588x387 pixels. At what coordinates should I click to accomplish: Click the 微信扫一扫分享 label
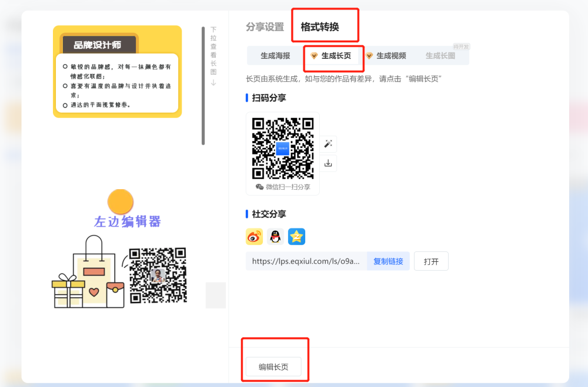pyautogui.click(x=288, y=187)
